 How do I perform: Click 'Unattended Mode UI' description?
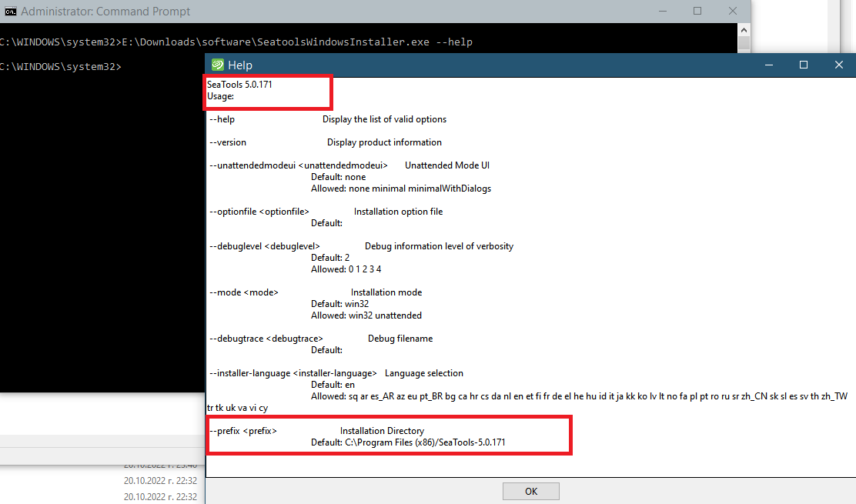pos(447,165)
